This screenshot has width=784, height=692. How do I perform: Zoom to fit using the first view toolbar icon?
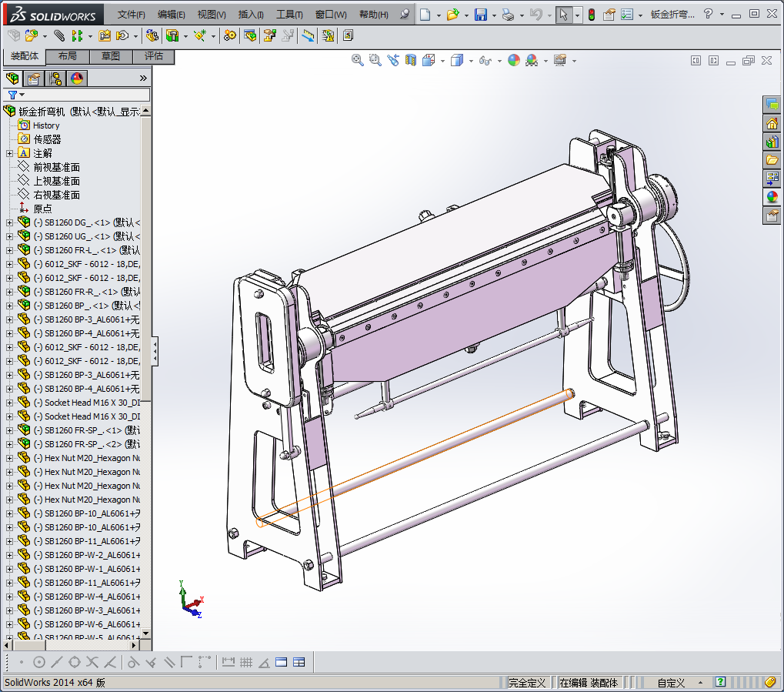[x=358, y=60]
